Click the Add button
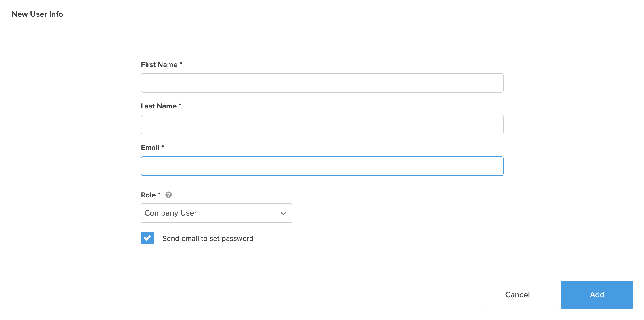This screenshot has width=644, height=320. point(597,295)
